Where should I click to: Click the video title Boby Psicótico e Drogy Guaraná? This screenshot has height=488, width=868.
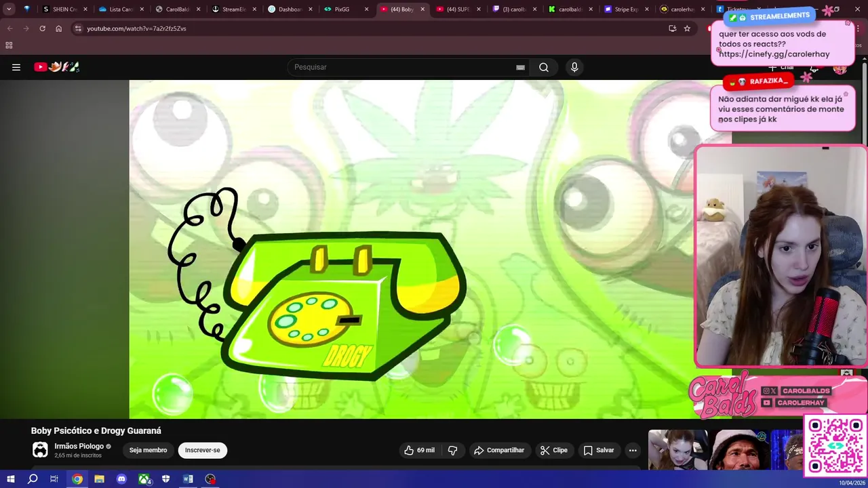(96, 431)
